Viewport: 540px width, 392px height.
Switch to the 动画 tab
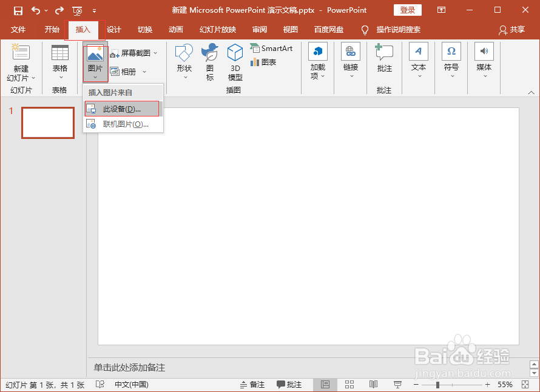tap(175, 30)
